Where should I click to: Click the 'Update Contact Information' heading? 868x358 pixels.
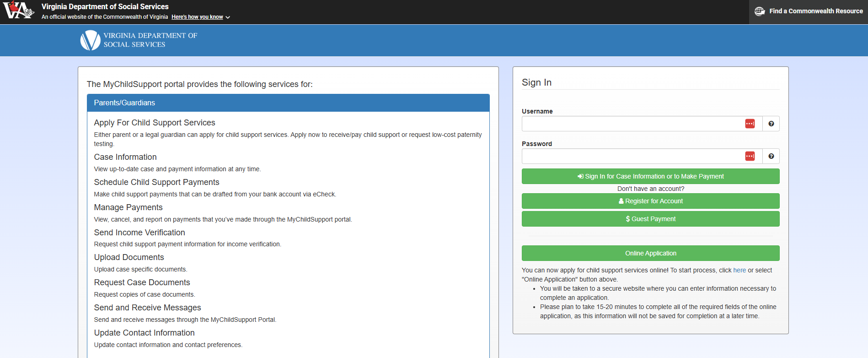(x=144, y=333)
